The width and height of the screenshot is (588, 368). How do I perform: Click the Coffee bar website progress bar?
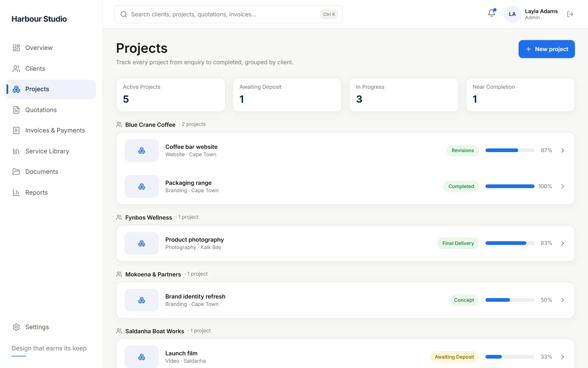pyautogui.click(x=510, y=151)
